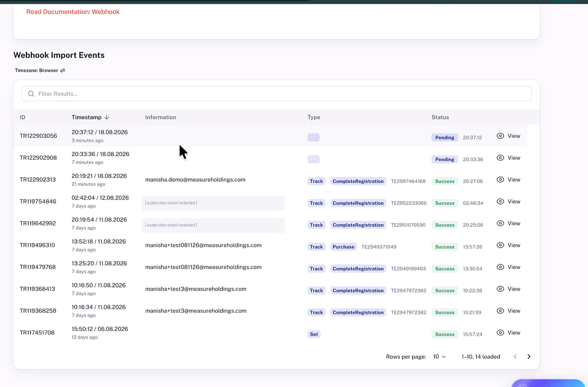Click the '1–10, 14 loaded' pagination text

coord(481,357)
